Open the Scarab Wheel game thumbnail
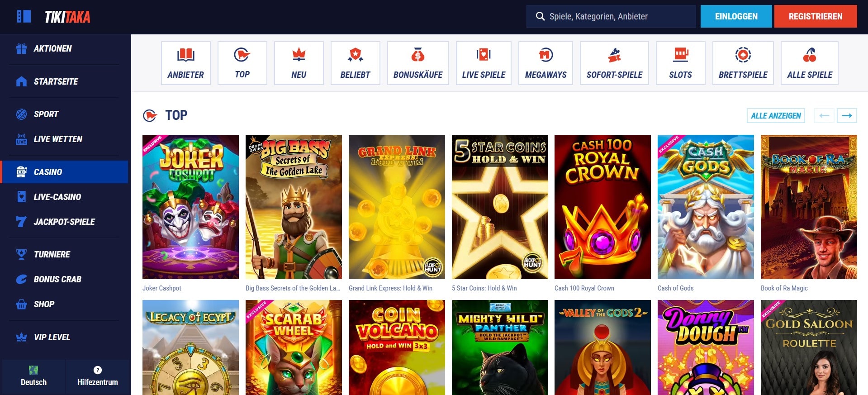The image size is (868, 395). tap(294, 347)
